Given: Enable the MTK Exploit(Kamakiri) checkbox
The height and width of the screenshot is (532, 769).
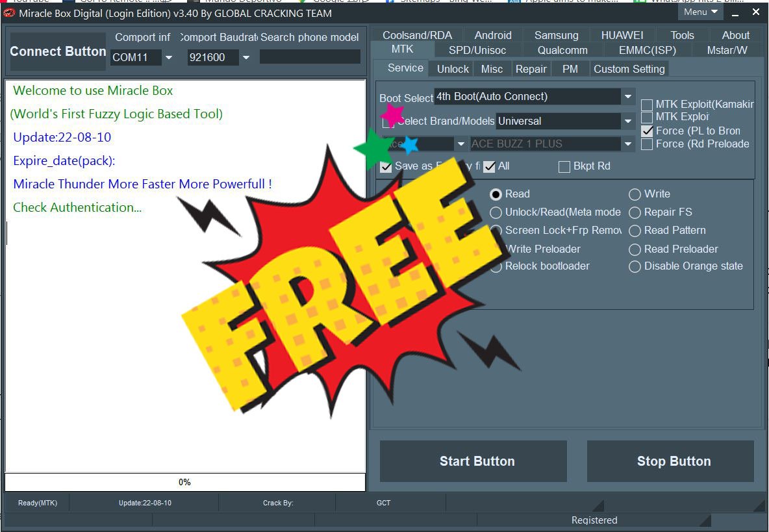Looking at the screenshot, I should click(x=647, y=105).
